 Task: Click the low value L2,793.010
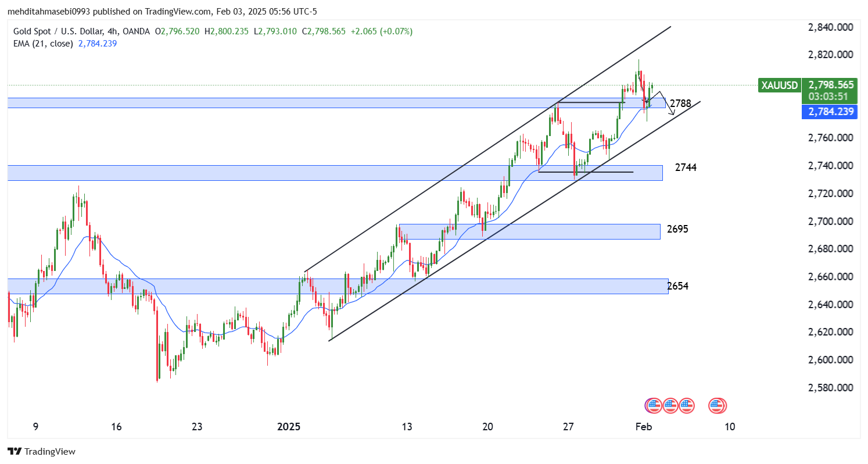click(x=274, y=31)
